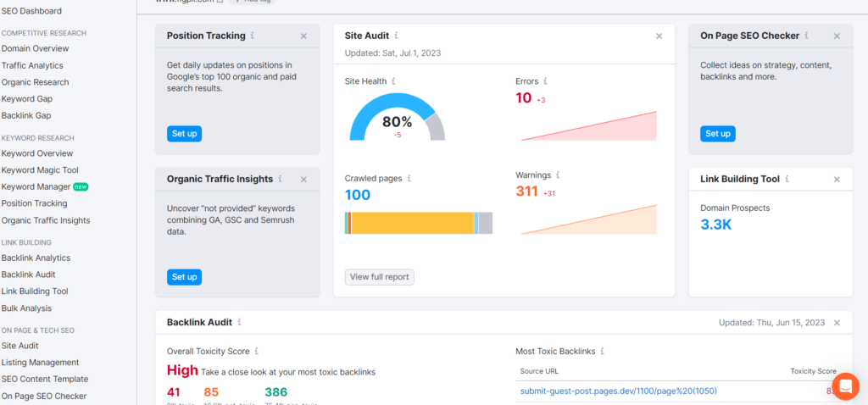
Task: Open SEO Content Template in sidebar
Action: pyautogui.click(x=45, y=379)
